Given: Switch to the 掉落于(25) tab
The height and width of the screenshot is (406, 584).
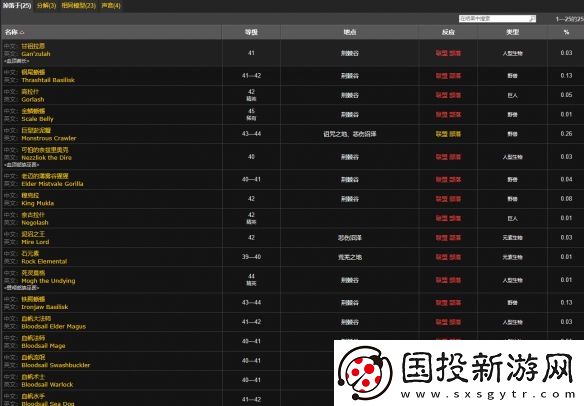Looking at the screenshot, I should pos(17,6).
